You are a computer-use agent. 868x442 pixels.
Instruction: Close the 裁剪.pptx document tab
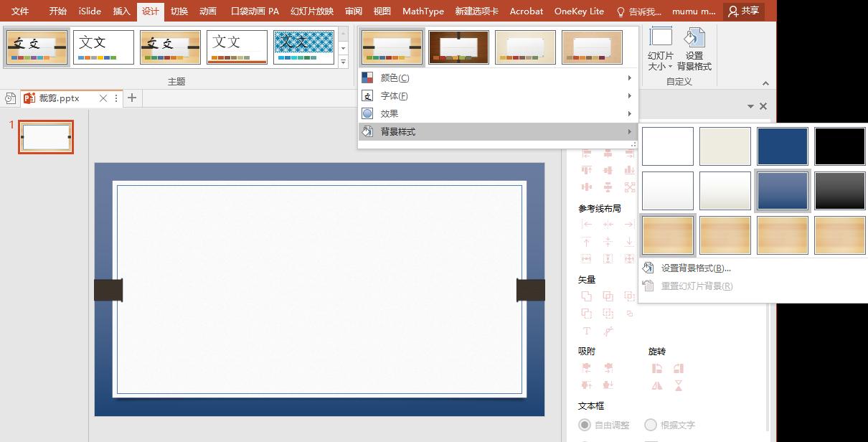103,98
